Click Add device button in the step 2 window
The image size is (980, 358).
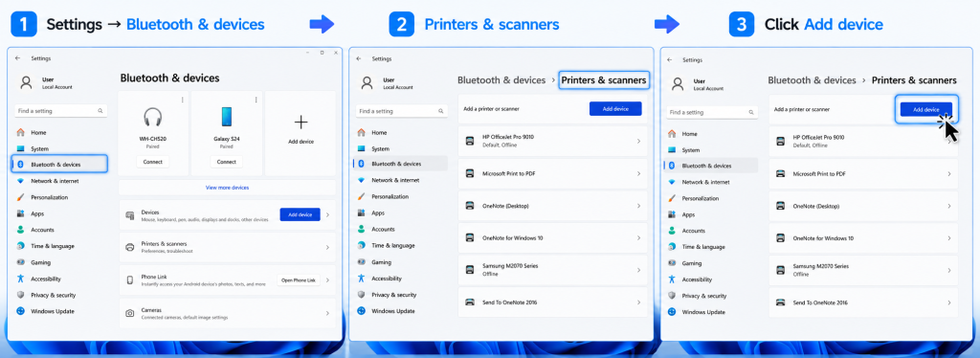[615, 109]
